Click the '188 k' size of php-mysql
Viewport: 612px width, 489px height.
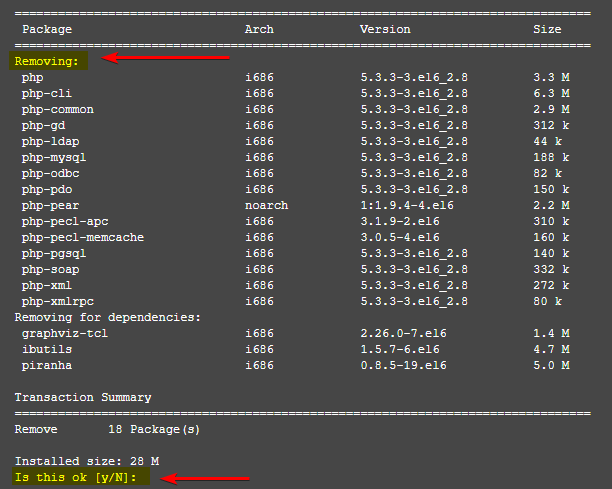(551, 157)
